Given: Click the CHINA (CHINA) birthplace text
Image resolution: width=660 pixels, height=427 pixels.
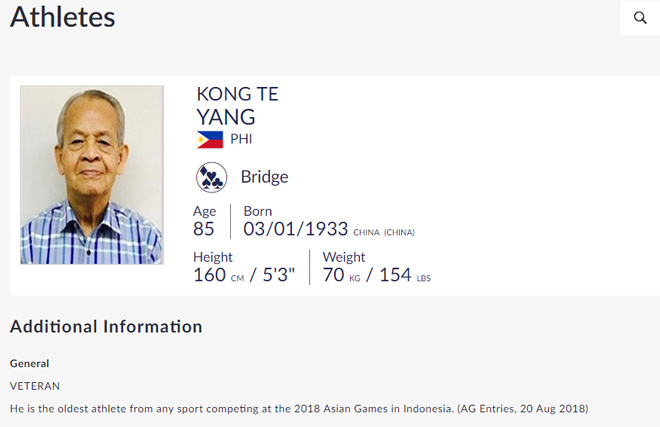Looking at the screenshot, I should 384,232.
